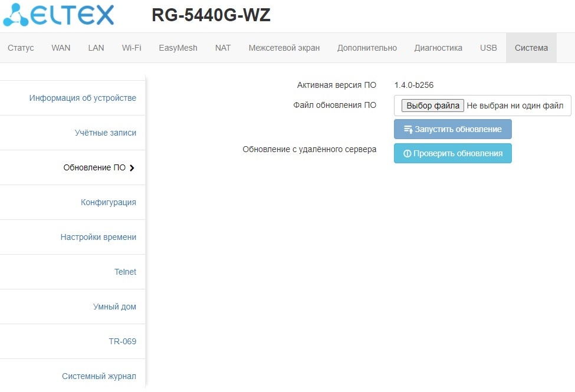
Task: Select the NAT tab
Action: click(x=223, y=48)
